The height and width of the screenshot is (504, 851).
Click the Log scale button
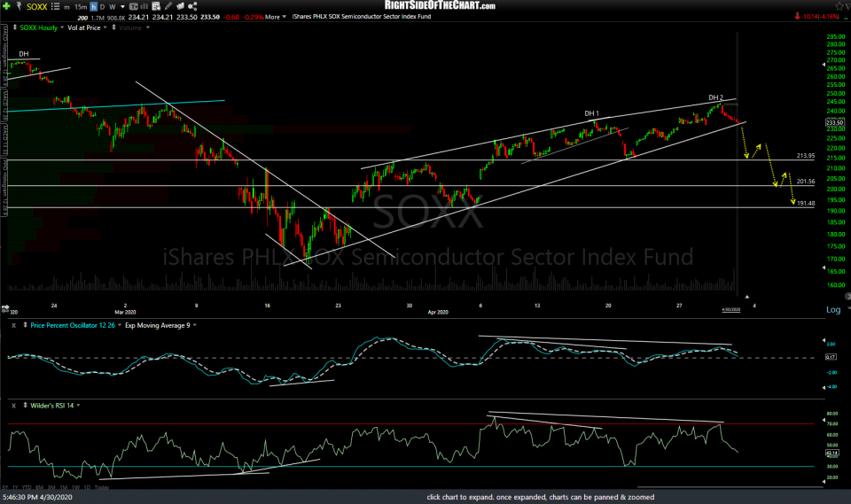point(833,309)
